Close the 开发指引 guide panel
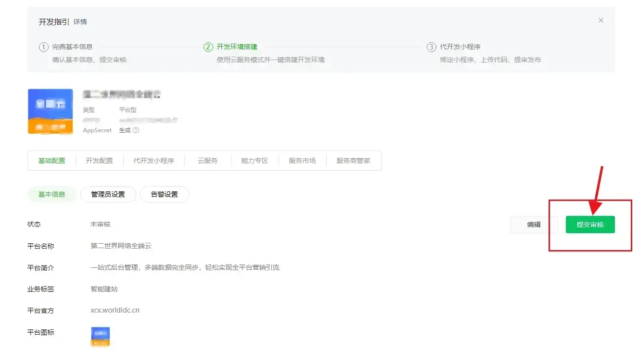639x364 pixels. click(x=601, y=21)
